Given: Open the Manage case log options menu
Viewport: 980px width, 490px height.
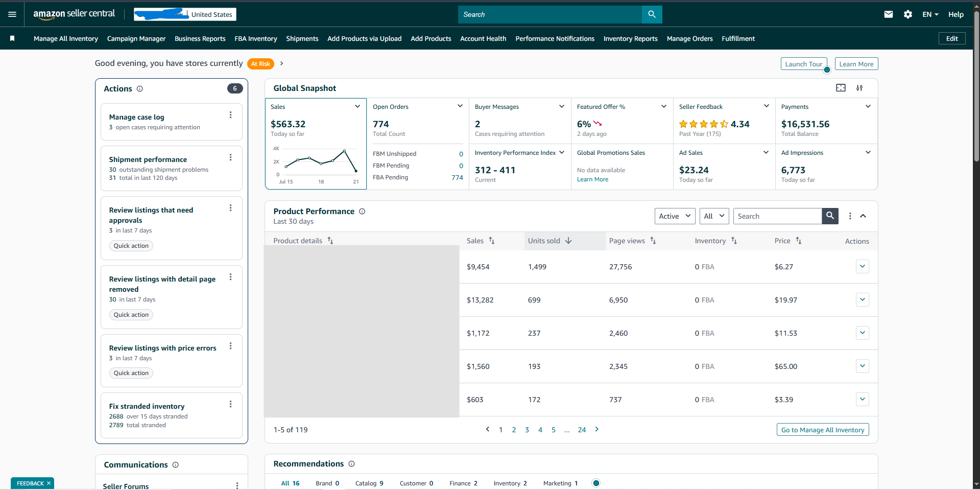Looking at the screenshot, I should tap(231, 115).
